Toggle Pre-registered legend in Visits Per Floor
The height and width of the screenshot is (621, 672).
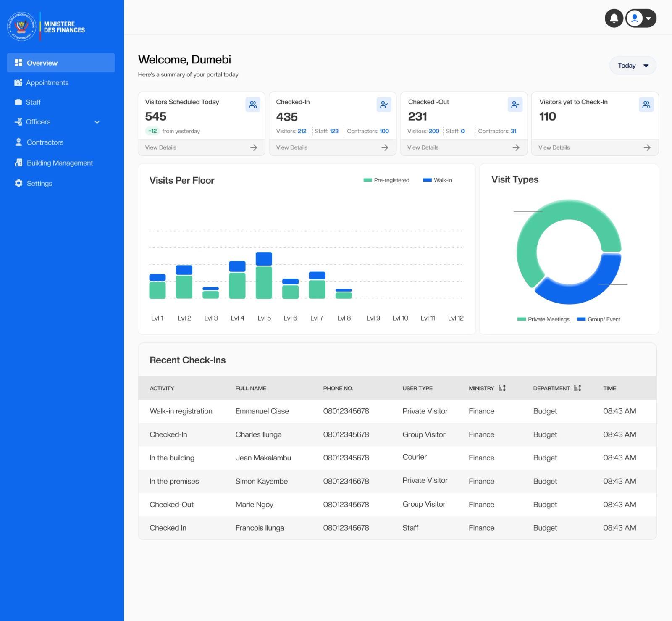pyautogui.click(x=386, y=180)
